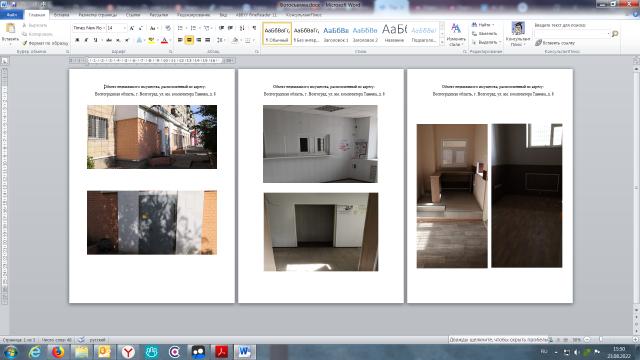Click the search magnifier icon in ConsultantPlus
640x360 pixels.
[615, 34]
